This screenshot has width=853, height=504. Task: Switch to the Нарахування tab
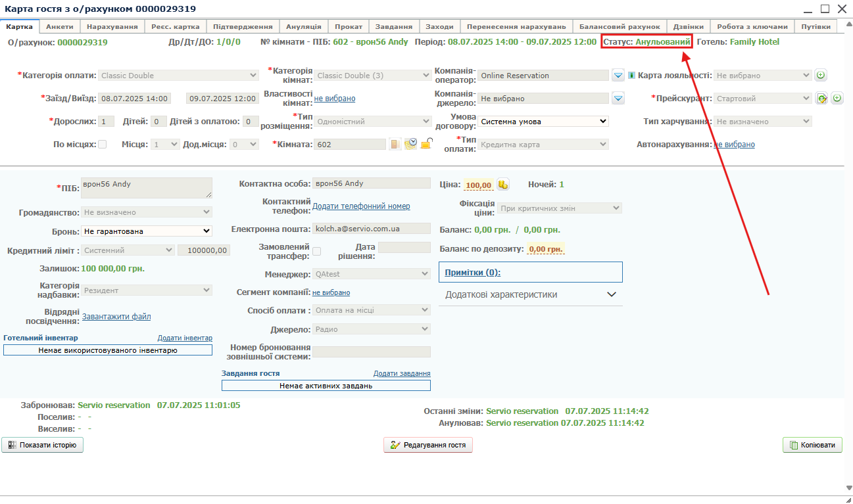(x=112, y=26)
